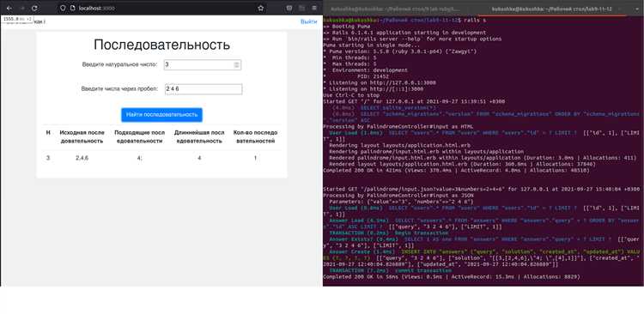Click the Введите числа через пробел label

tap(119, 88)
